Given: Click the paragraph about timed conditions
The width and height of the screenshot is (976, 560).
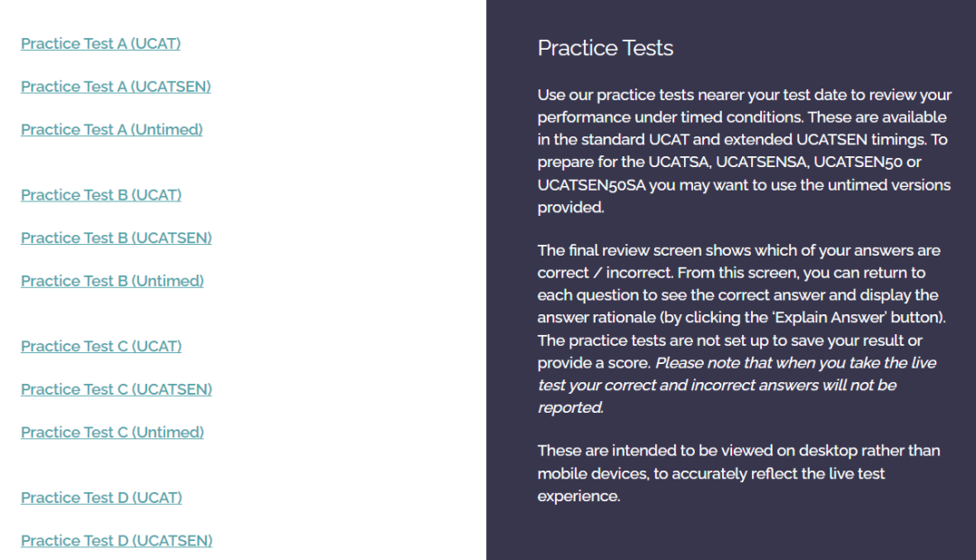Looking at the screenshot, I should [x=745, y=151].
